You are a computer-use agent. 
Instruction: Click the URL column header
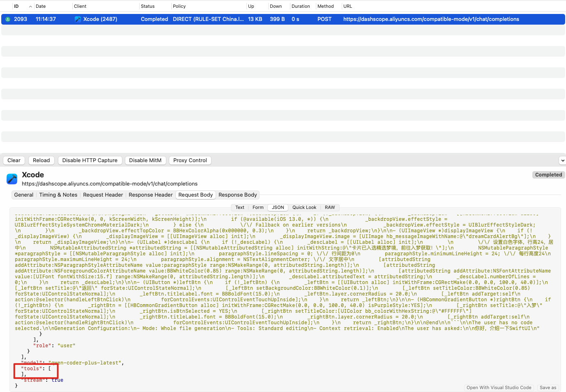click(347, 6)
